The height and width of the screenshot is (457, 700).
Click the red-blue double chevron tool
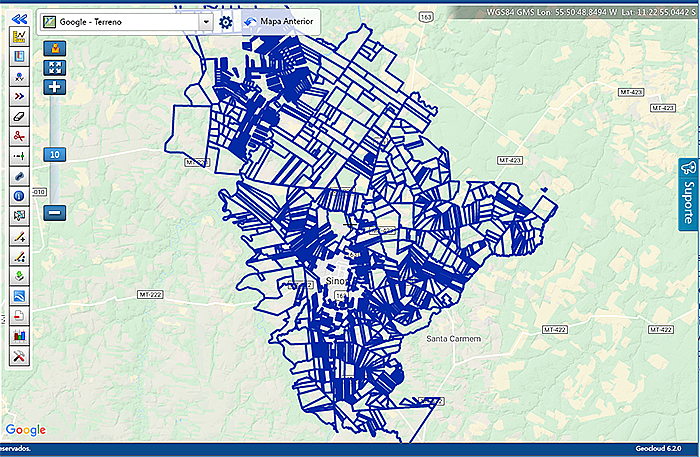(x=19, y=96)
